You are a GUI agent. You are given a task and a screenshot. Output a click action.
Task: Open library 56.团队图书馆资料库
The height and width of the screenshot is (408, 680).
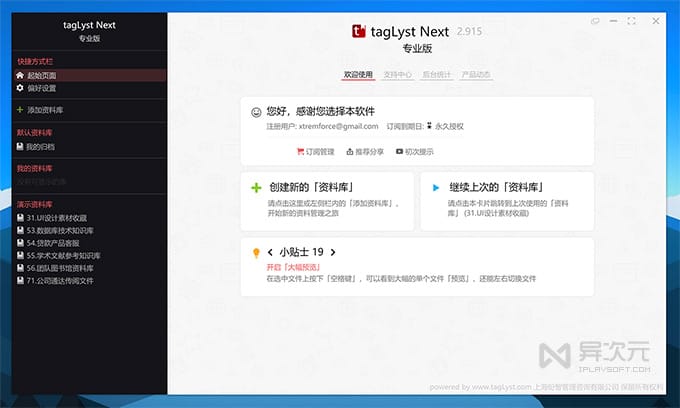[x=55, y=268]
